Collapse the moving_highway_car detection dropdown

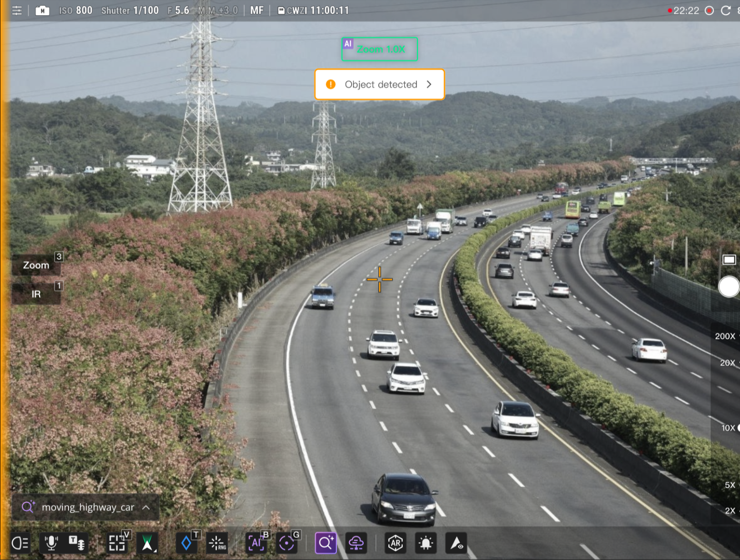pyautogui.click(x=147, y=507)
